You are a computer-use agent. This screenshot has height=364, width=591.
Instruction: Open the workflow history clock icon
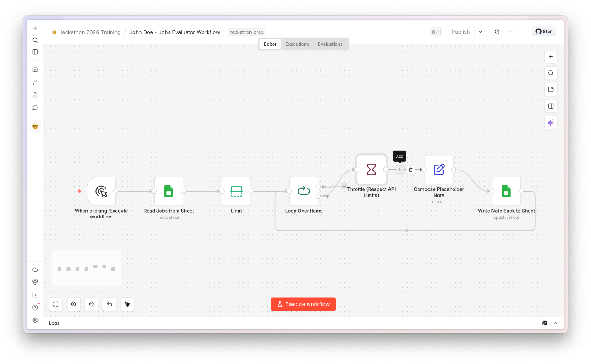(x=497, y=32)
